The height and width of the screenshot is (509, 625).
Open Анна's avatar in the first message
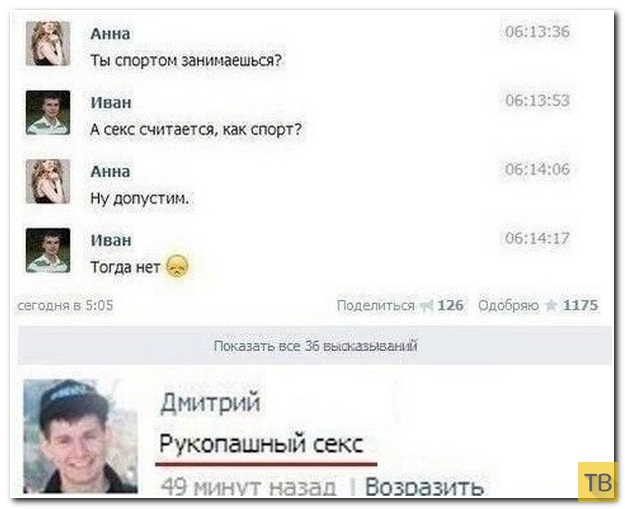point(48,43)
